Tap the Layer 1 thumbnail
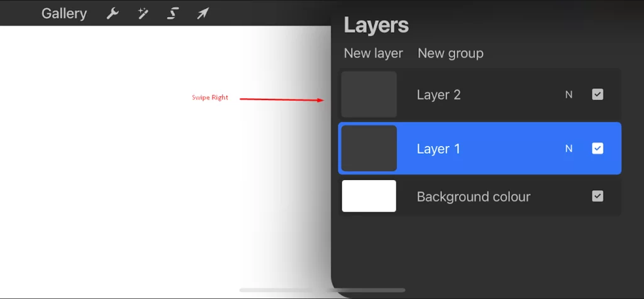 369,148
